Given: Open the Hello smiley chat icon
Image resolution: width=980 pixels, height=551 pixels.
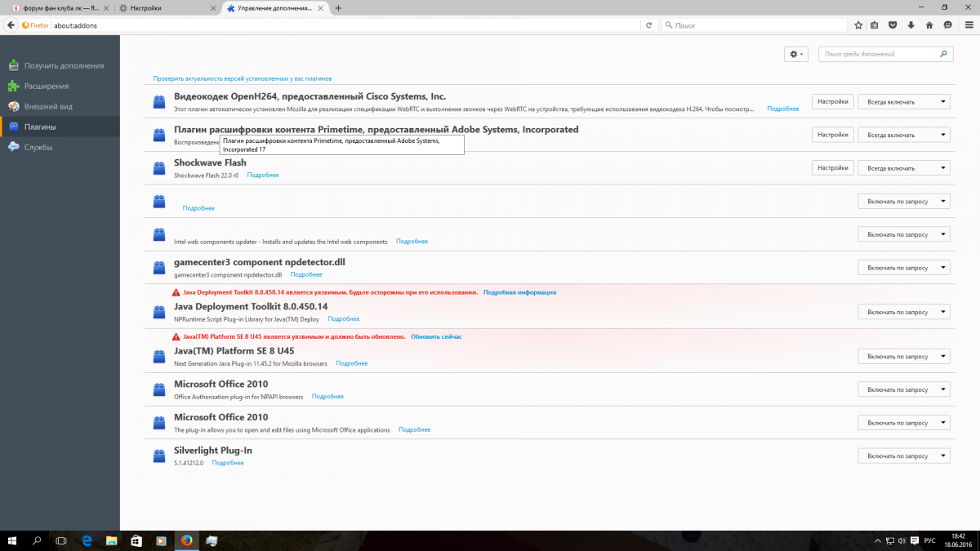Looking at the screenshot, I should [947, 25].
